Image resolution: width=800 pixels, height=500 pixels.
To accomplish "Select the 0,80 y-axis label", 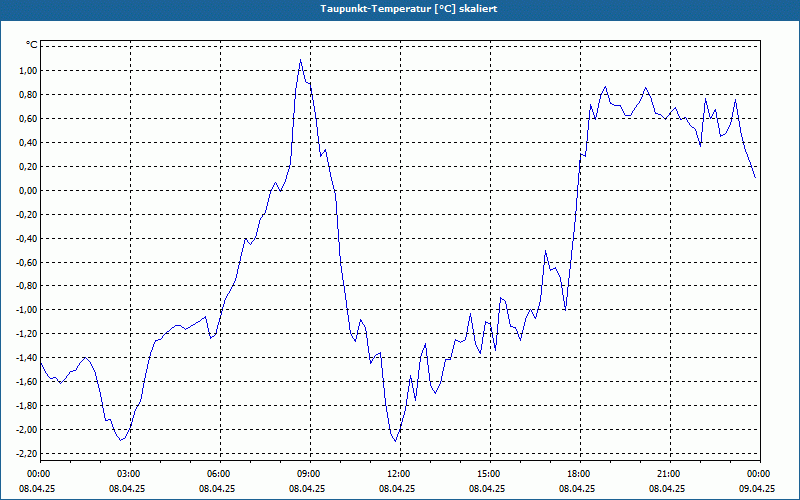I will (29, 95).
